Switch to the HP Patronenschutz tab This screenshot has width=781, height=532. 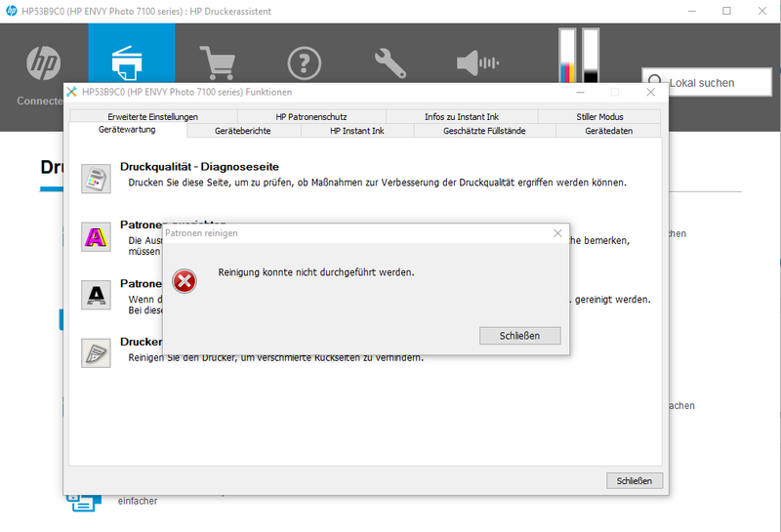click(x=311, y=116)
